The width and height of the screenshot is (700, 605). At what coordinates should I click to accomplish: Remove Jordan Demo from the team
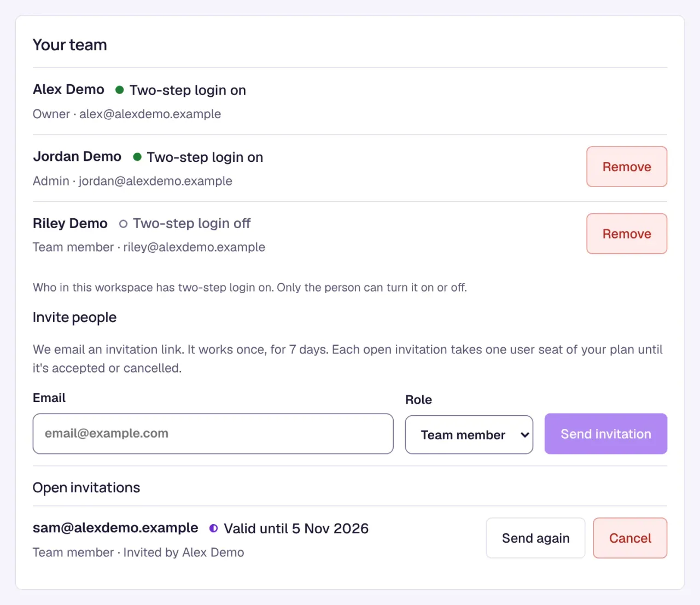click(627, 167)
